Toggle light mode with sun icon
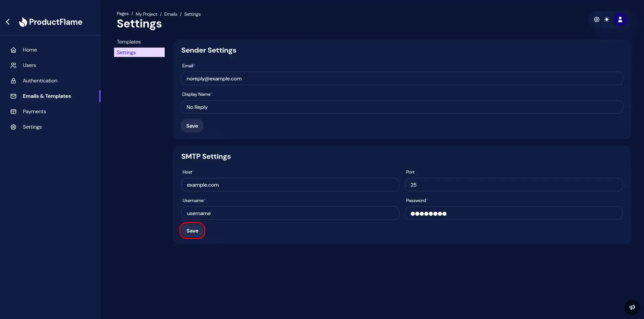 click(607, 20)
